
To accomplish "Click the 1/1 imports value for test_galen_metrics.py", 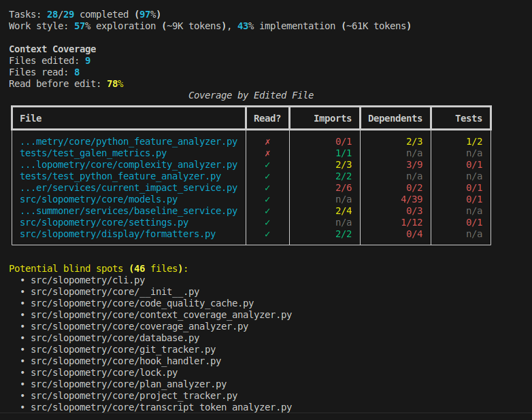I will [344, 153].
